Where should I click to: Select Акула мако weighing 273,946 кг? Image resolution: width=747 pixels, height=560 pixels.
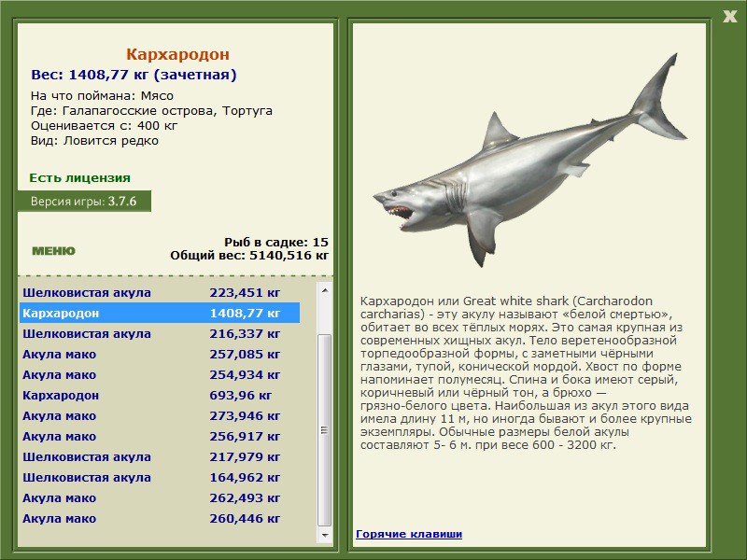(160, 415)
